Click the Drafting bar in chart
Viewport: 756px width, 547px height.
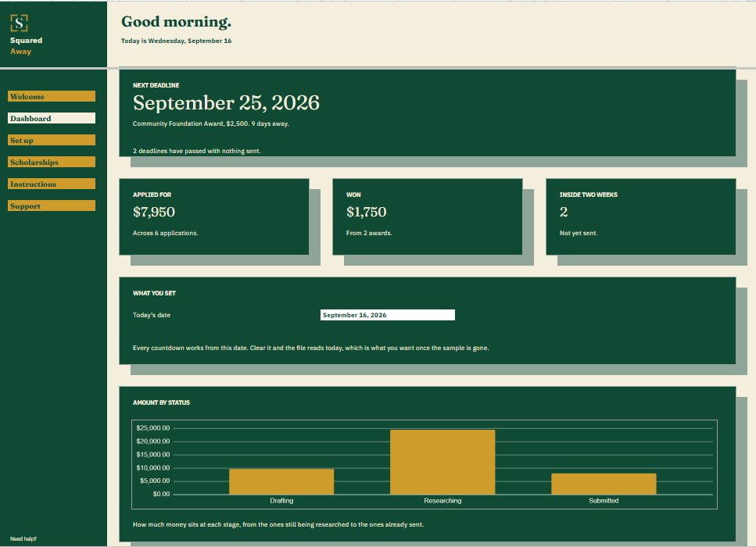pos(281,481)
